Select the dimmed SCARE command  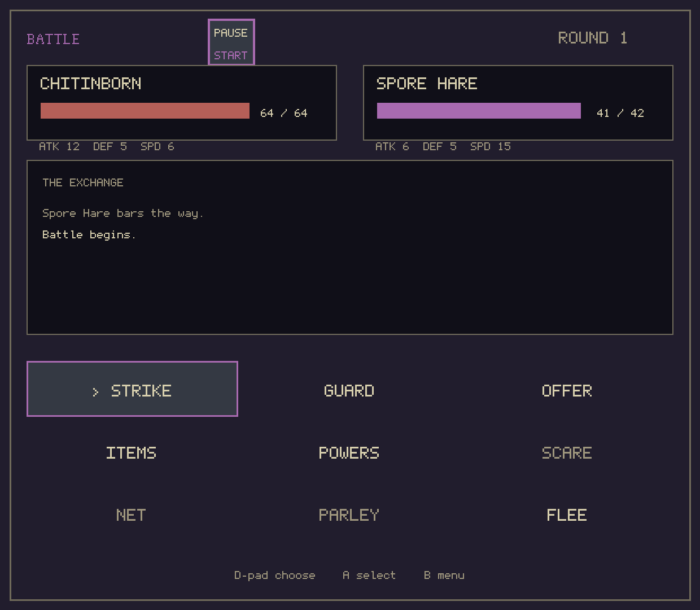567,453
